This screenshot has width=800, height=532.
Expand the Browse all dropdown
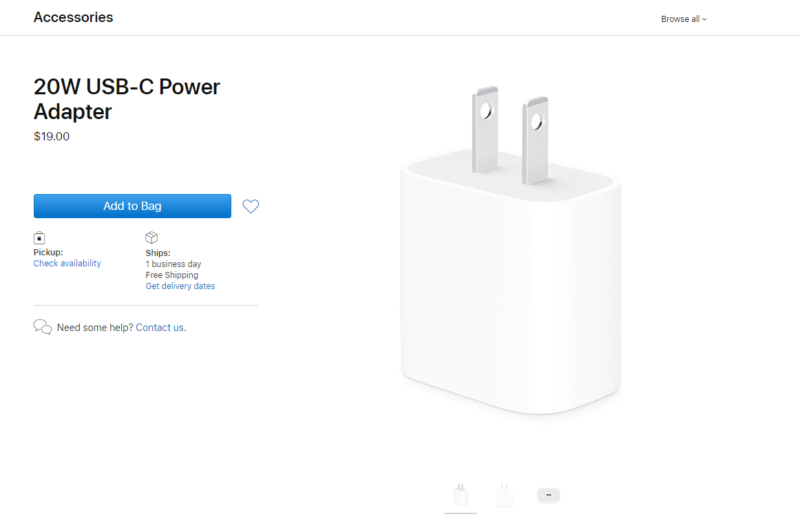[x=684, y=19]
